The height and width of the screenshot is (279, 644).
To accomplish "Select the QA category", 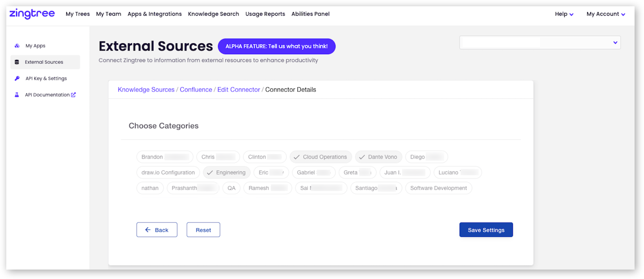I will (x=231, y=188).
